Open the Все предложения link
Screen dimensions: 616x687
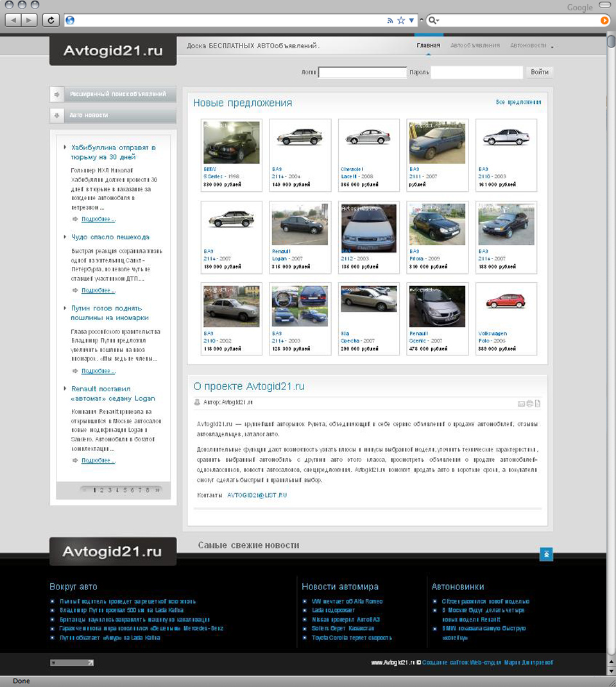coord(518,102)
